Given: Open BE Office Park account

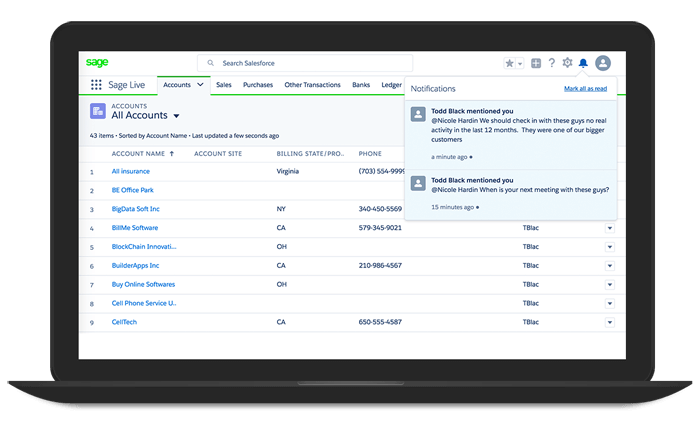Looking at the screenshot, I should (133, 190).
